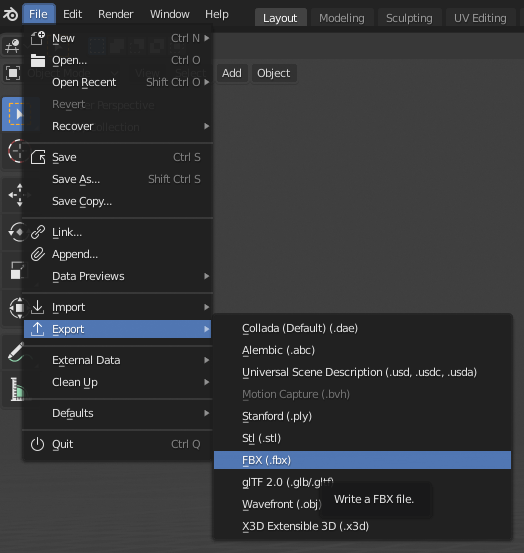The height and width of the screenshot is (553, 524).
Task: Export as Stanford (.ply)
Action: point(362,416)
